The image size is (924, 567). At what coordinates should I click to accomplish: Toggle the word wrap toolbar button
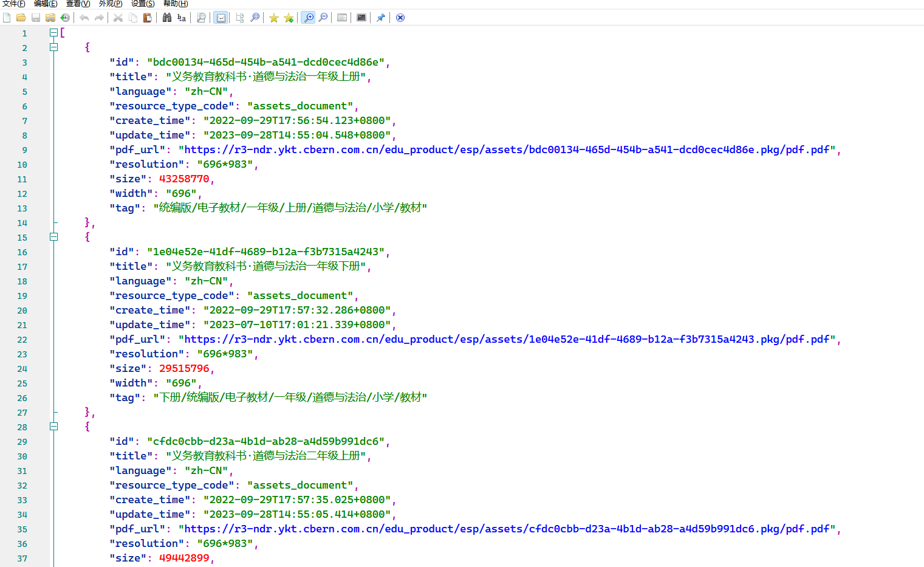click(221, 18)
